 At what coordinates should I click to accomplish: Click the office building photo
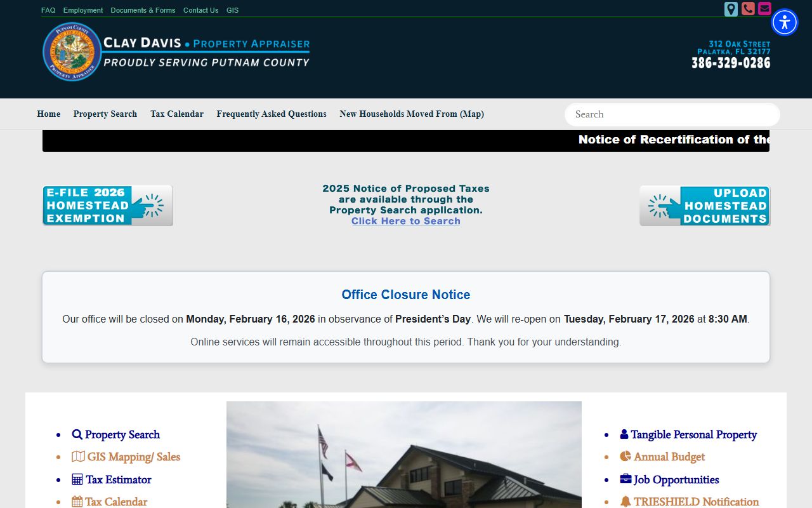pyautogui.click(x=404, y=455)
